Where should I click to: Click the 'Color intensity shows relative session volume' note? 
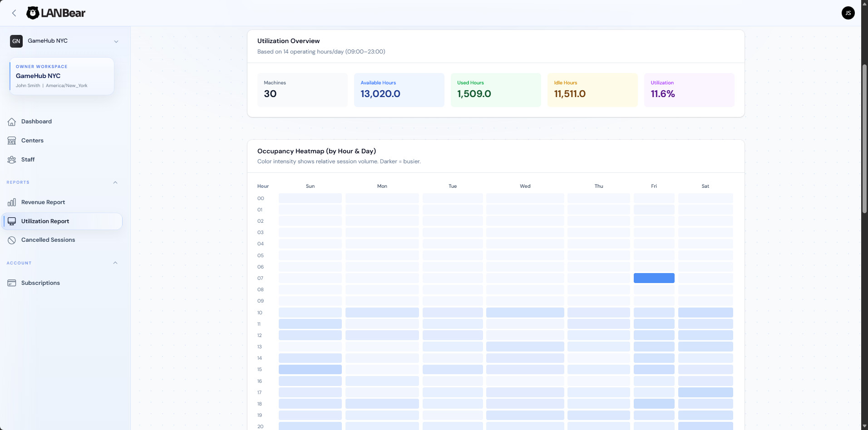(339, 161)
